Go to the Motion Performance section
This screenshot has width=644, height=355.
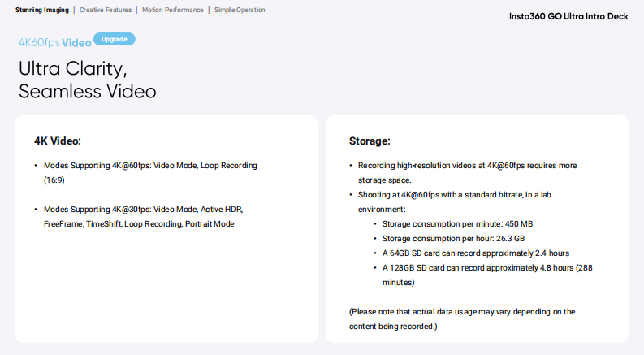click(172, 11)
